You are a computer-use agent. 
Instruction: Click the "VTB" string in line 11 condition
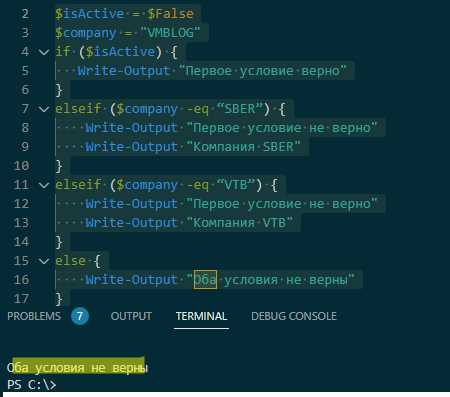(x=236, y=185)
